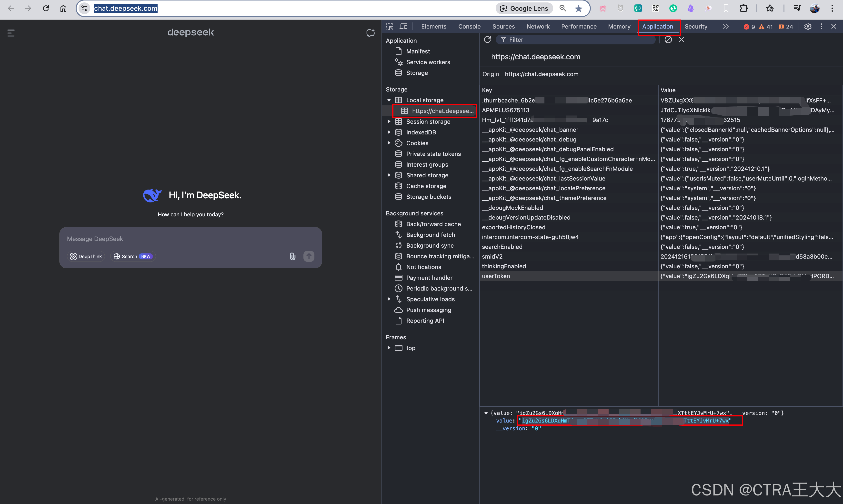Screen dimensions: 843x504
Task: Open Google Lens search button
Action: [524, 9]
